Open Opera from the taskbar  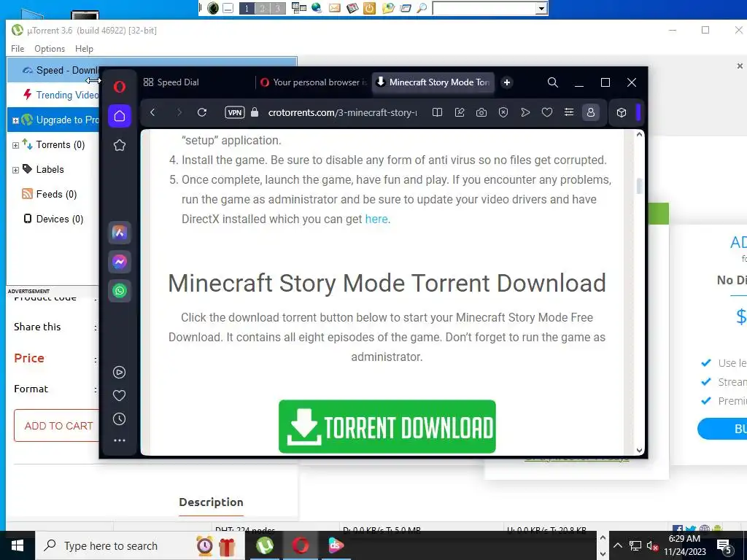pos(300,545)
